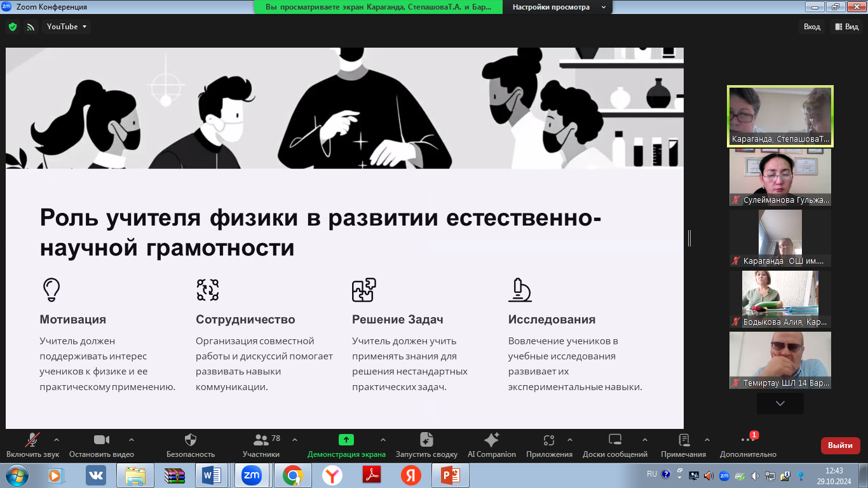This screenshot has width=868, height=488.
Task: Click the green Share Screen (Демонстрация экрана) icon
Action: click(346, 440)
